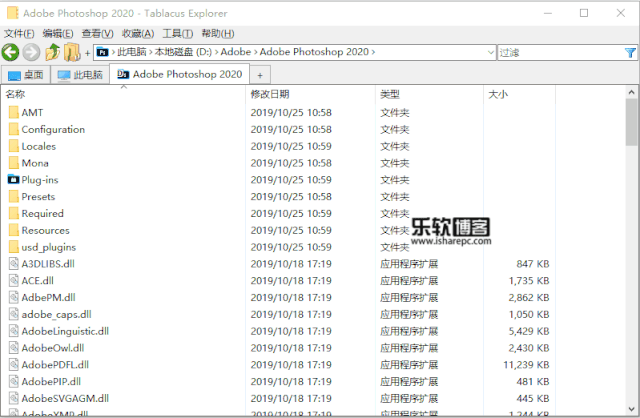Image resolution: width=640 pixels, height=418 pixels.
Task: Click the adobe_caps.dll file icon
Action: pyautogui.click(x=14, y=314)
